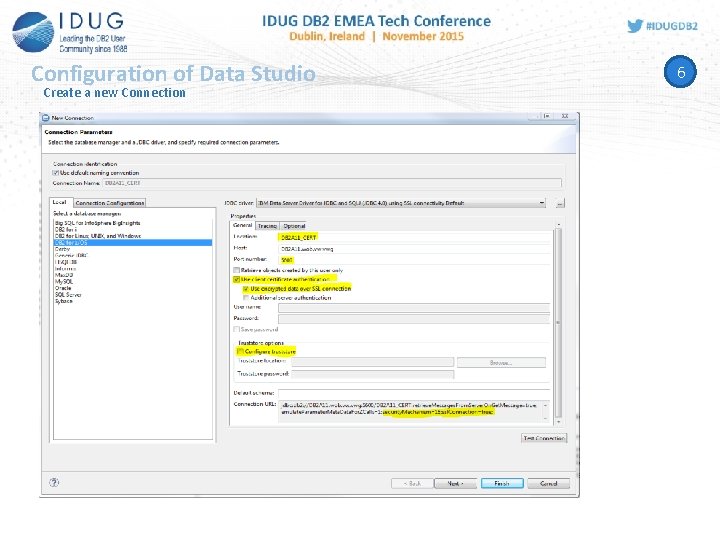Enable the Configure truststore checkbox
The width and height of the screenshot is (720, 540).
point(240,352)
